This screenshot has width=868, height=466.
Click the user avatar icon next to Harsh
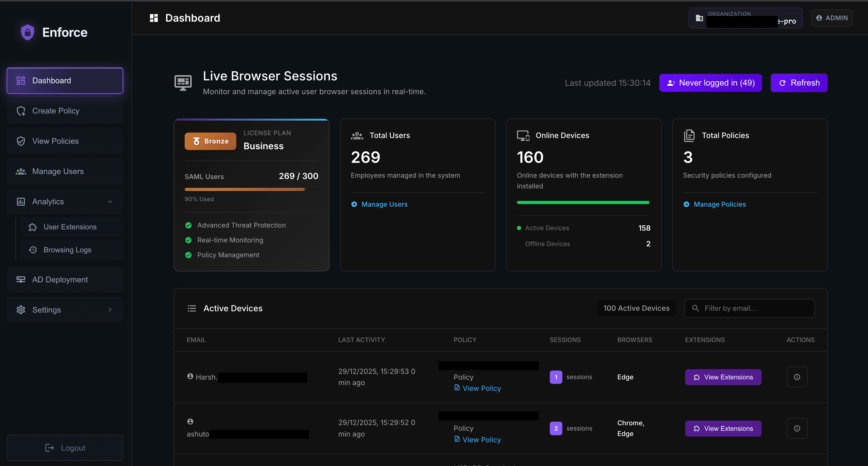190,376
